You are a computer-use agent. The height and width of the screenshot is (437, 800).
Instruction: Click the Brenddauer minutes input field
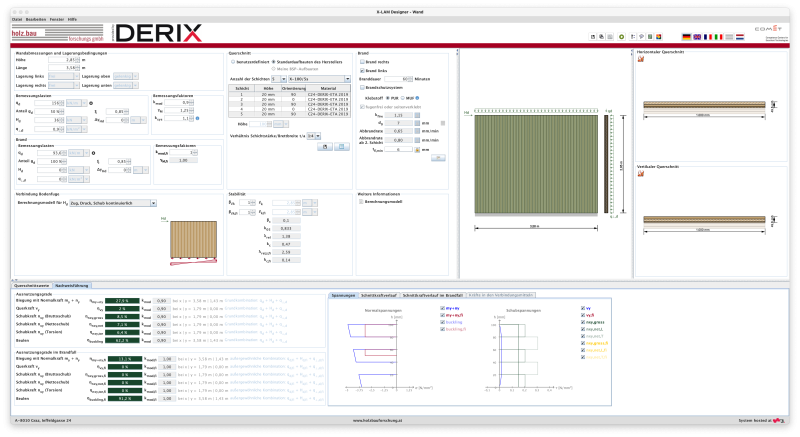(x=398, y=79)
